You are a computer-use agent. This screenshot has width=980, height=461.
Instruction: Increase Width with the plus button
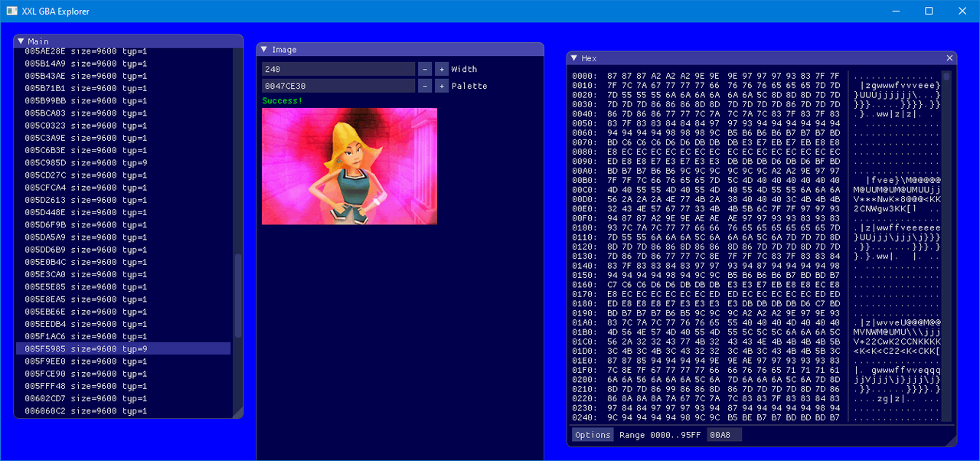point(441,69)
